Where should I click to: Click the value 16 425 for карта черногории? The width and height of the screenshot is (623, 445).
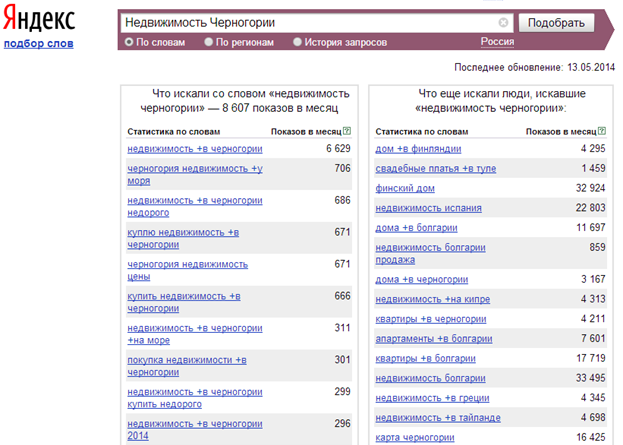(x=591, y=437)
